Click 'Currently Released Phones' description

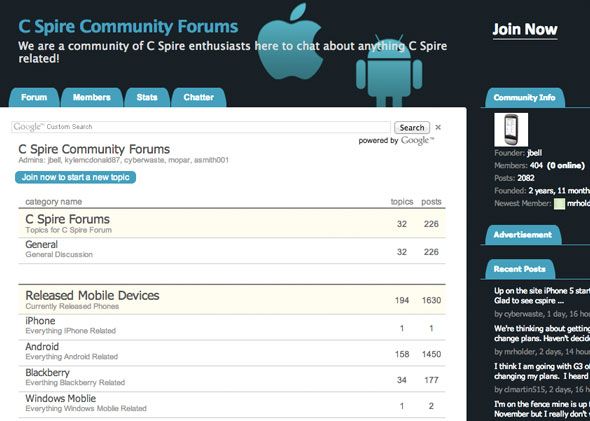pyautogui.click(x=72, y=306)
